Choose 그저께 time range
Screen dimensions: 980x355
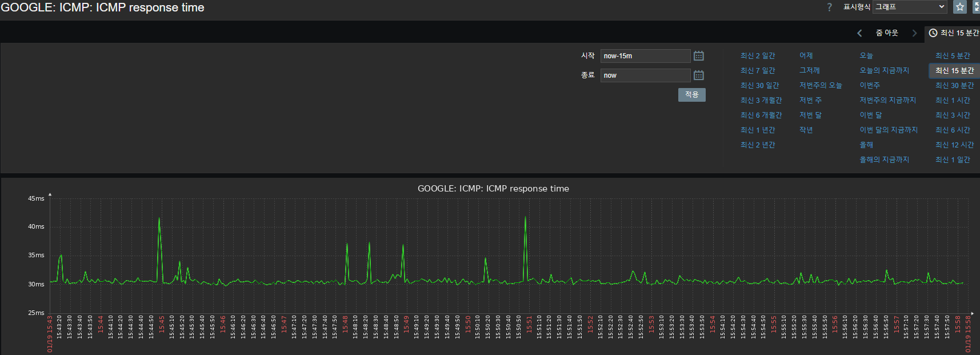point(809,71)
